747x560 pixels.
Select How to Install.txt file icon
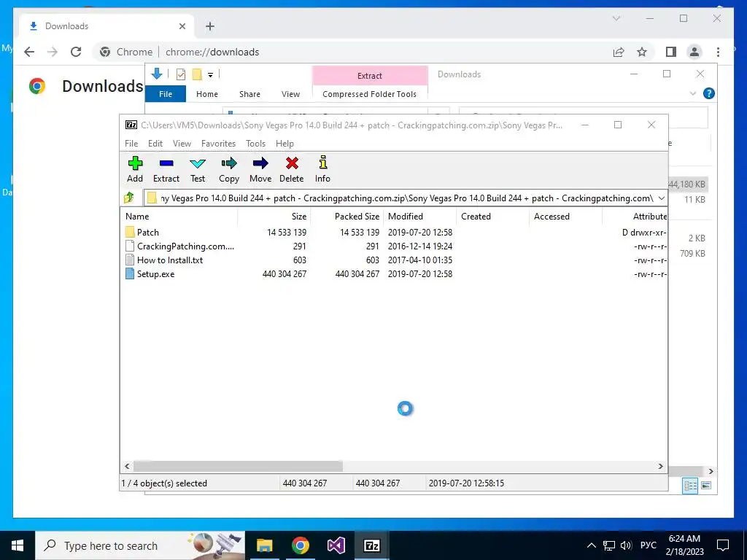point(130,260)
